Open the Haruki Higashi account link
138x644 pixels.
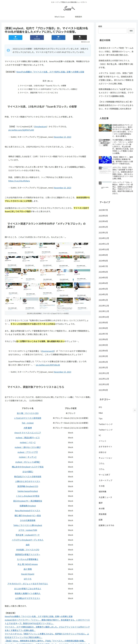click(28, 574)
